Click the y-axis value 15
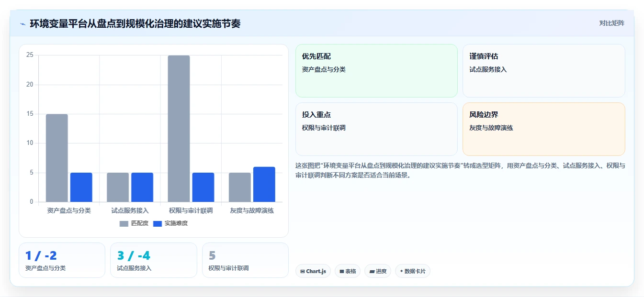 tap(30, 114)
